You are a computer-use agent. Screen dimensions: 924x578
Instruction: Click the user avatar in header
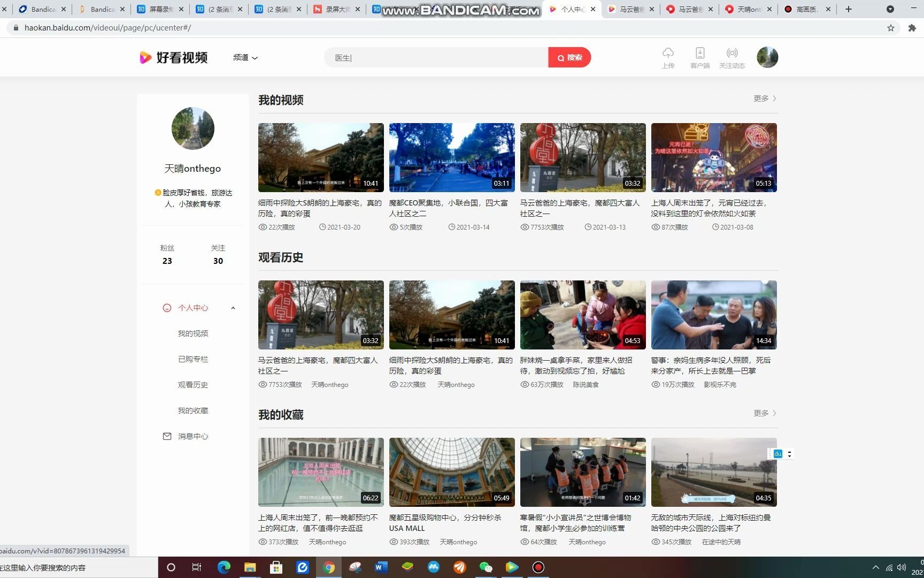tap(767, 57)
